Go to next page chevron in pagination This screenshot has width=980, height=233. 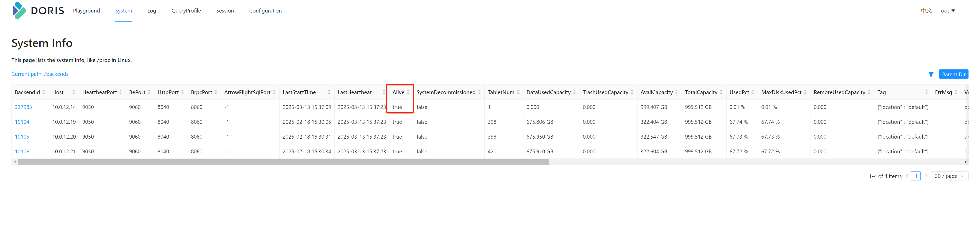coord(926,176)
